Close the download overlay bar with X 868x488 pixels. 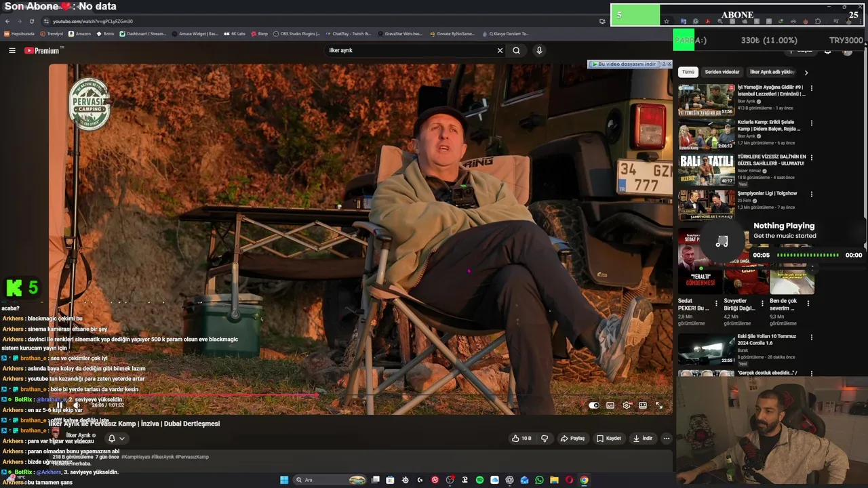[669, 64]
